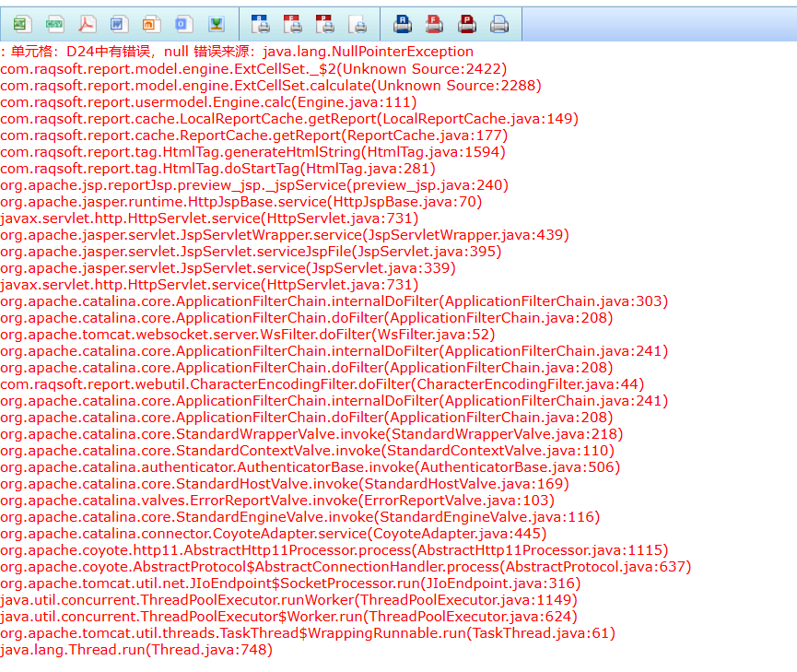Select the HtmlTag.generateHtmlString stack line
797x672 pixels.
(253, 152)
